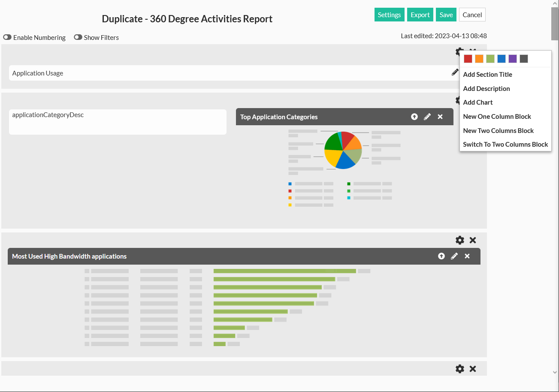Delete the Most Used High Bandwidth block
Screen dimensions: 559x392
point(472,240)
